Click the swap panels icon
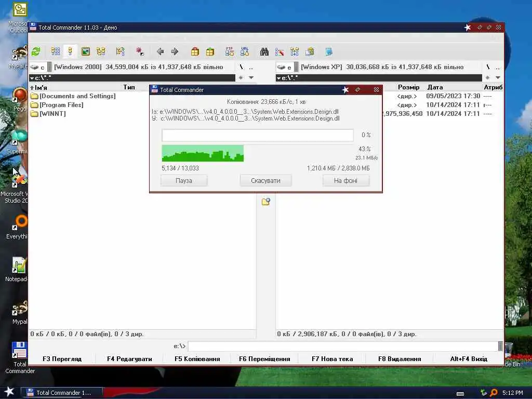The height and width of the screenshot is (399, 532). [x=120, y=51]
